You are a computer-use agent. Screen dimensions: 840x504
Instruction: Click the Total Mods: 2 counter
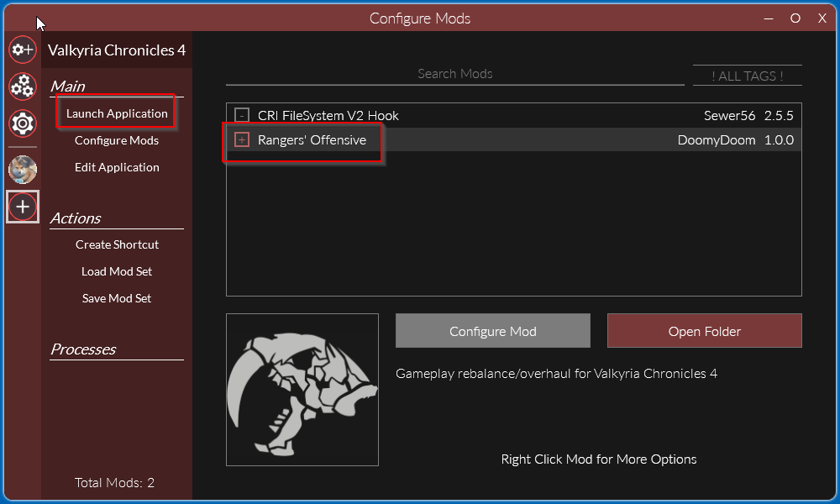tap(114, 482)
